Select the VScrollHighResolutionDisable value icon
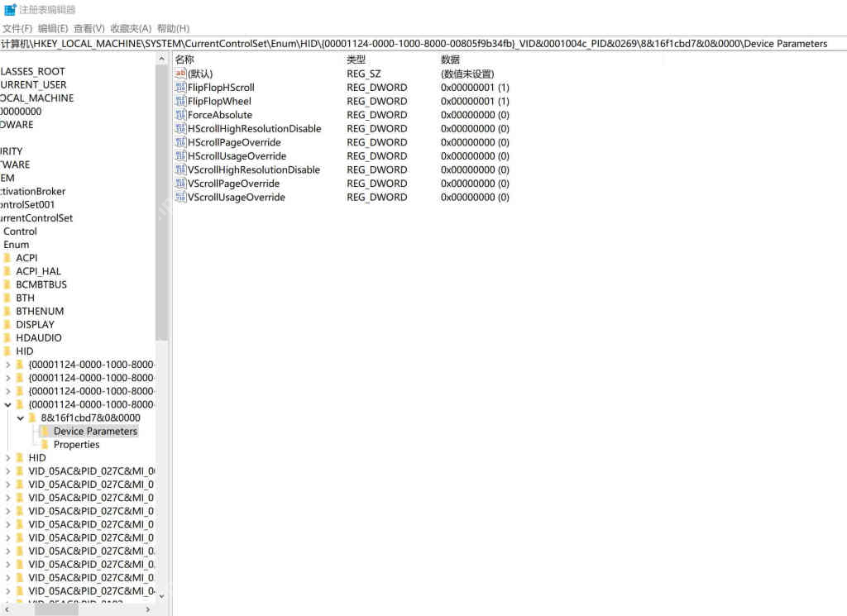Screen dimensions: 847x616 pos(180,170)
